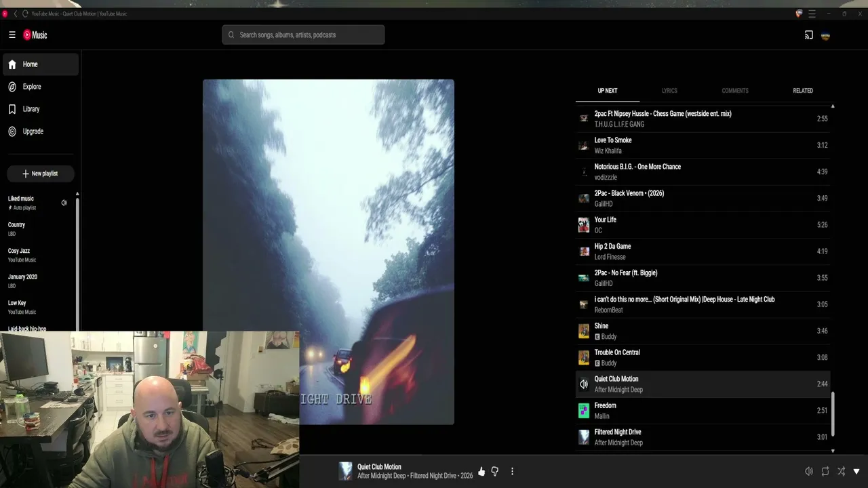This screenshot has height=488, width=868.
Task: Click the YouTube Music logo
Action: tap(35, 35)
